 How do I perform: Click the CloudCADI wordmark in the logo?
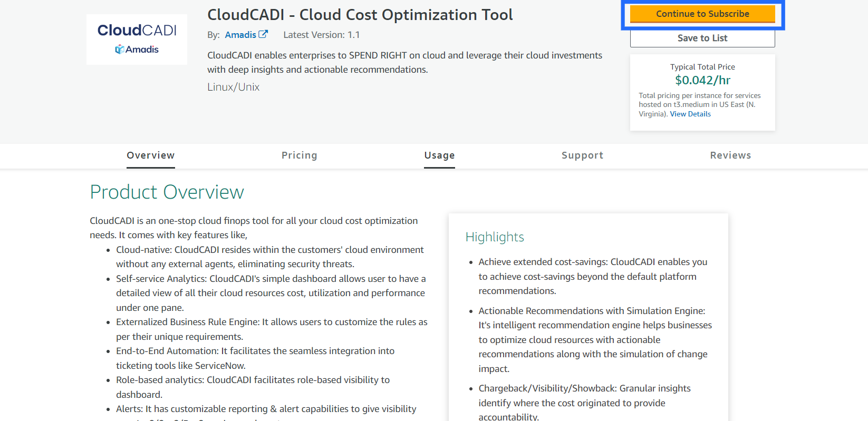pyautogui.click(x=137, y=31)
